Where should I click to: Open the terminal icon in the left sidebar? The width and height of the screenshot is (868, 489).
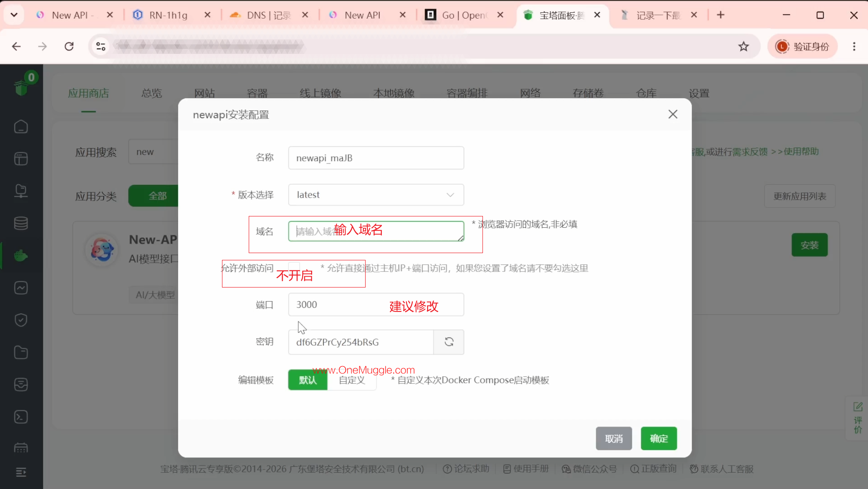coord(21,417)
